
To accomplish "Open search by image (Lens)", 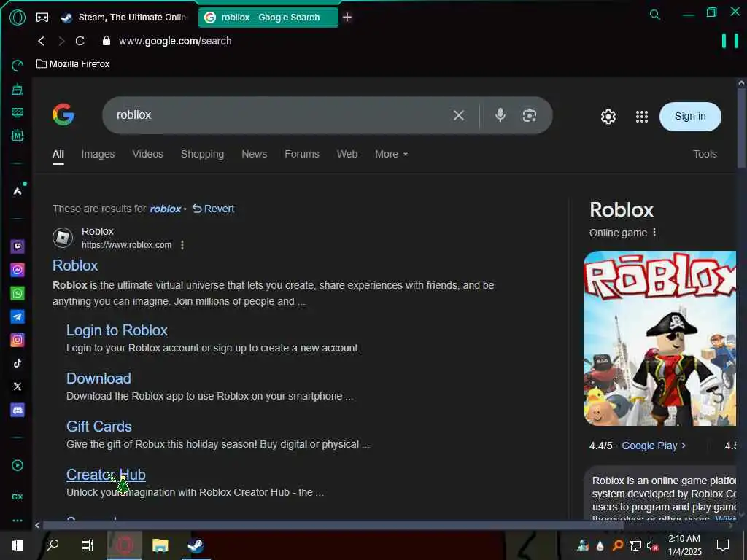I will 530,115.
